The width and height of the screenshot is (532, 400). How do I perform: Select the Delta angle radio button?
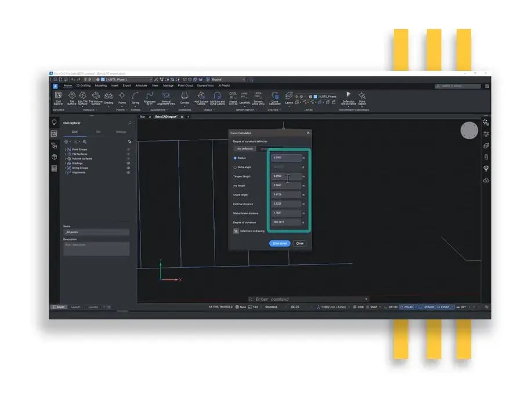(235, 167)
